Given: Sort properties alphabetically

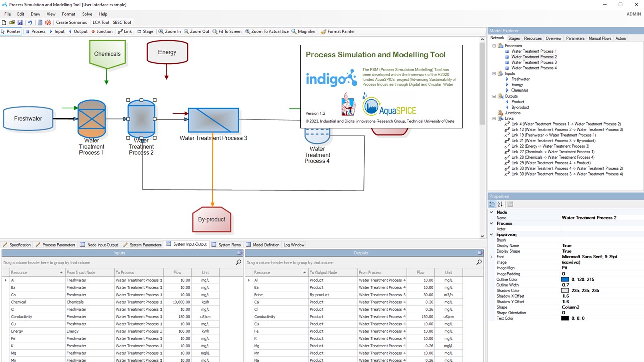Looking at the screenshot, I should 500,204.
